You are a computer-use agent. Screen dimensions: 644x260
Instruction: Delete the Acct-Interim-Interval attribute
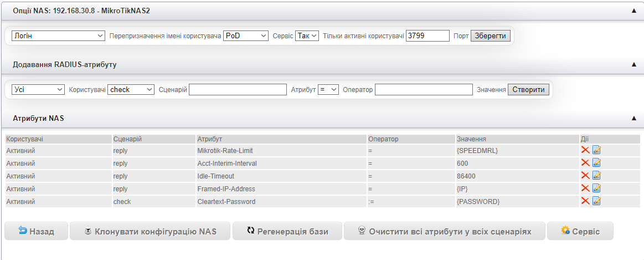click(x=585, y=163)
